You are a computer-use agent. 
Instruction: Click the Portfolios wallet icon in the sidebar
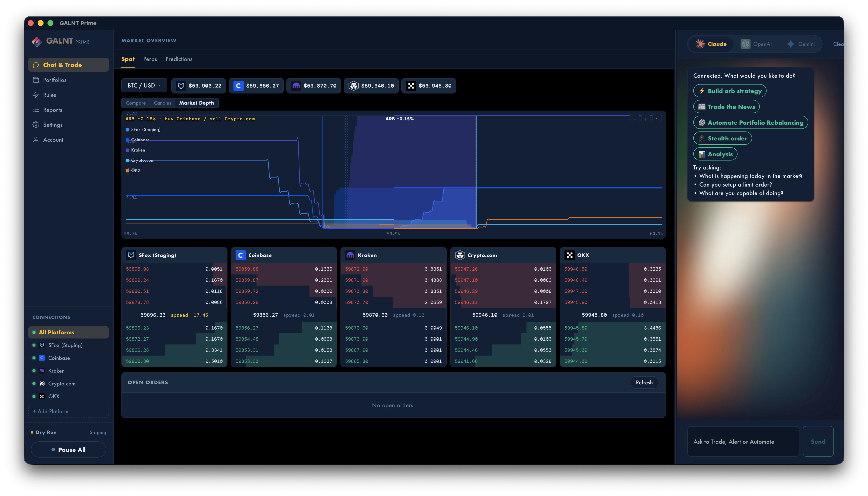(36, 80)
